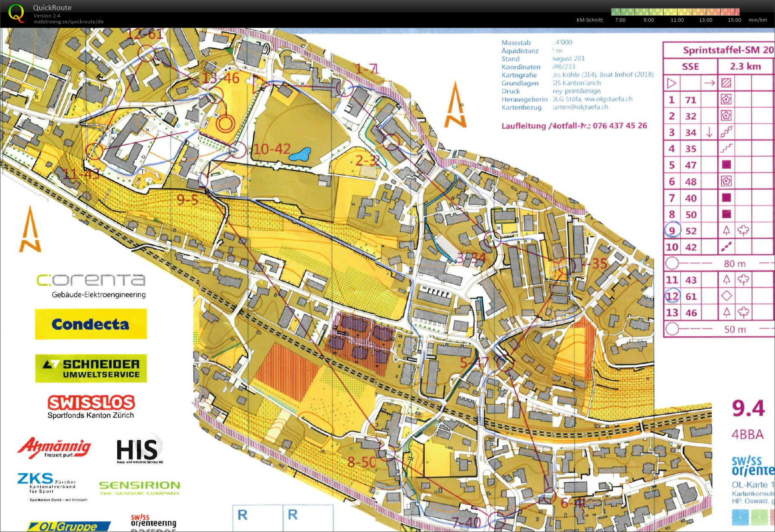This screenshot has width=775, height=532.
Task: Click the Sensirion company logo
Action: click(x=139, y=487)
